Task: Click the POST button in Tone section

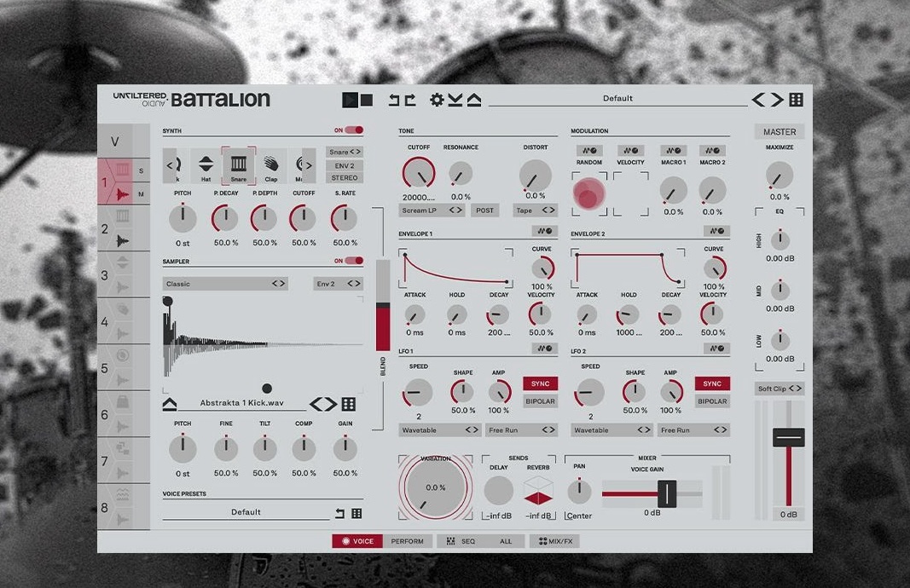Action: (x=484, y=210)
